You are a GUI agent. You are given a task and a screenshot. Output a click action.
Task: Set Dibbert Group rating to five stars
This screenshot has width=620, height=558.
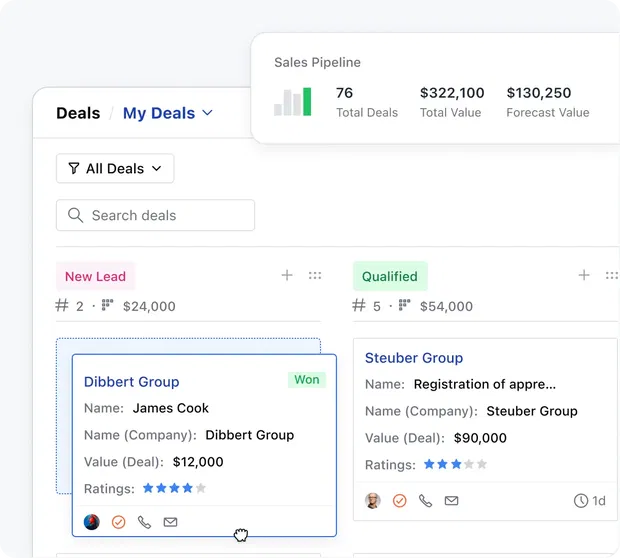(x=201, y=488)
